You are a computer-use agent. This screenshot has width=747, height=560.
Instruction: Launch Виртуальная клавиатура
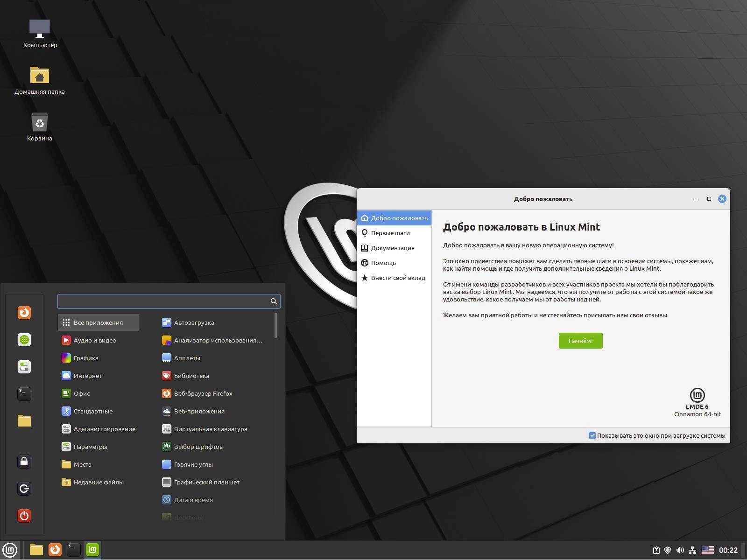[215, 429]
